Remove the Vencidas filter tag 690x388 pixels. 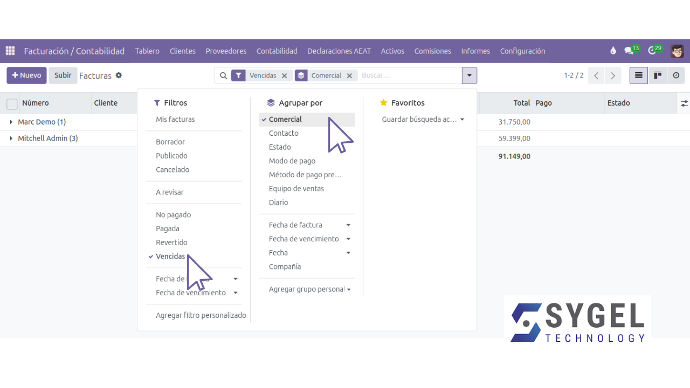284,76
